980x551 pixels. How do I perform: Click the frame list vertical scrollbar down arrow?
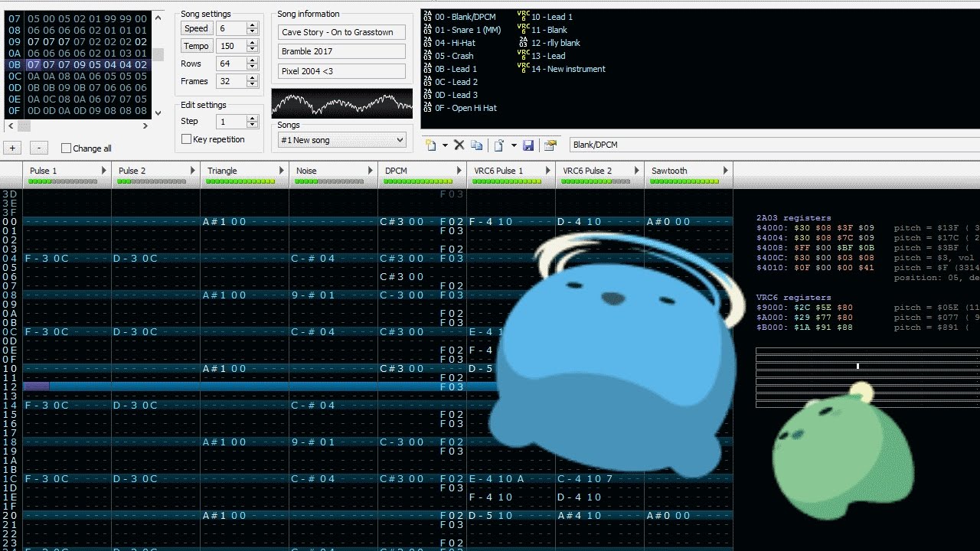[158, 113]
